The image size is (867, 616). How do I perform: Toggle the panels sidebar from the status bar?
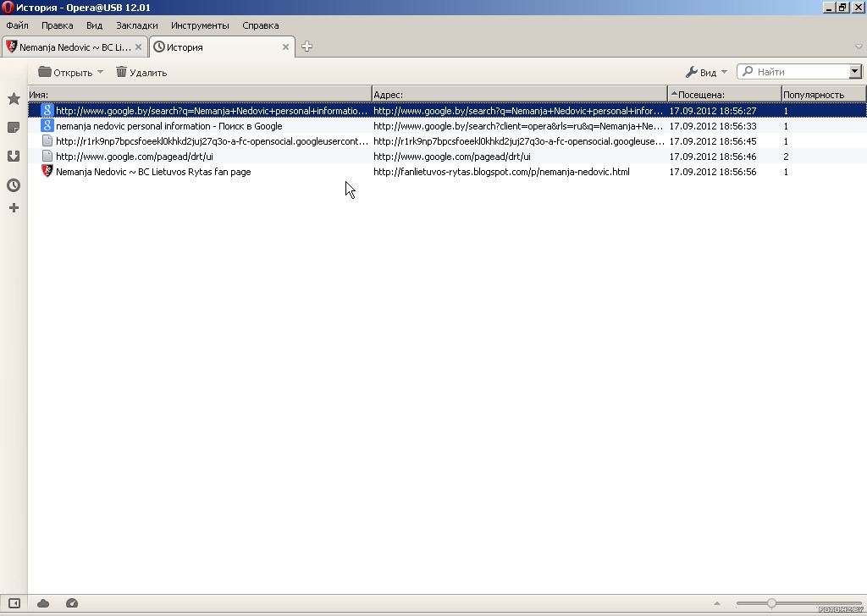tap(14, 603)
